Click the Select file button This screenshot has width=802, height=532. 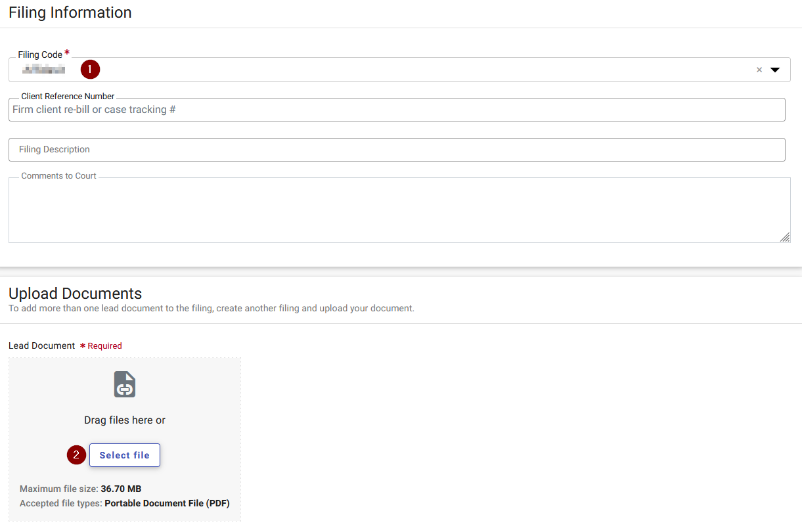tap(124, 454)
